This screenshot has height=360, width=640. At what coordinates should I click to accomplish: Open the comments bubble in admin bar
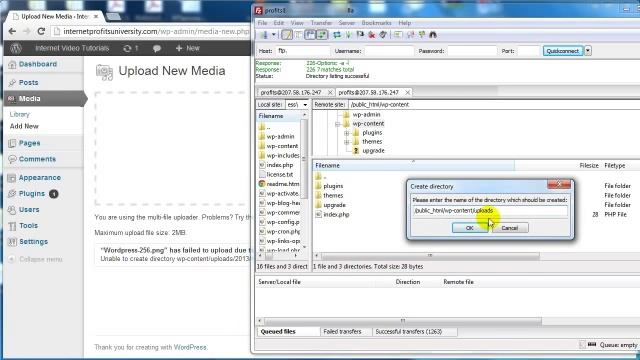click(x=157, y=48)
